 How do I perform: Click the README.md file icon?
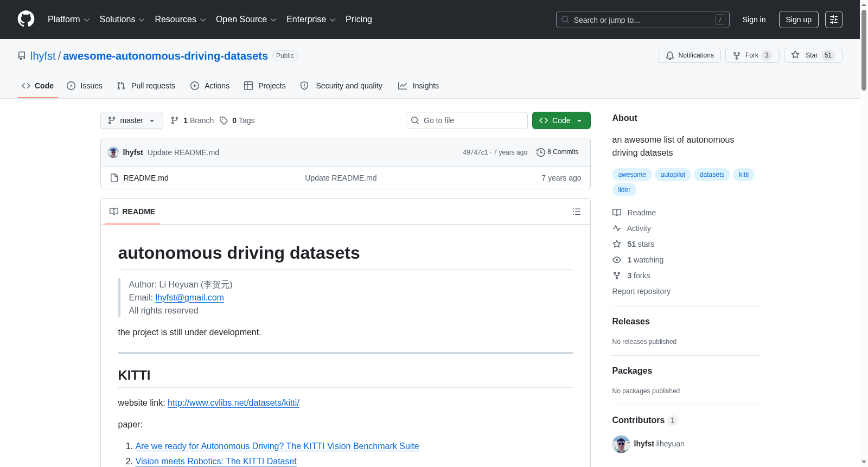click(x=114, y=178)
